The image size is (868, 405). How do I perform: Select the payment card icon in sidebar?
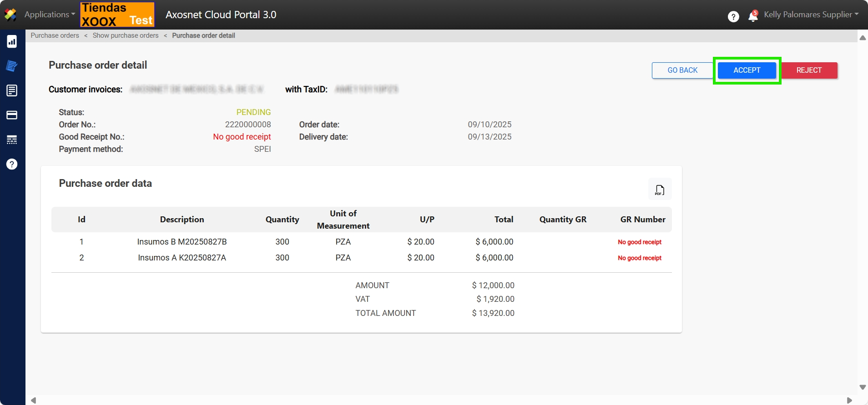[x=12, y=115]
